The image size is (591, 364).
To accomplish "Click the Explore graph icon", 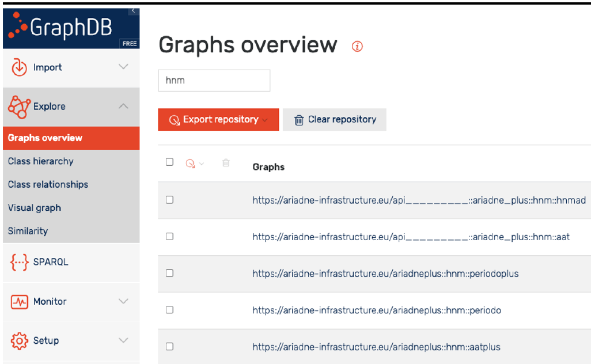I will tap(19, 107).
